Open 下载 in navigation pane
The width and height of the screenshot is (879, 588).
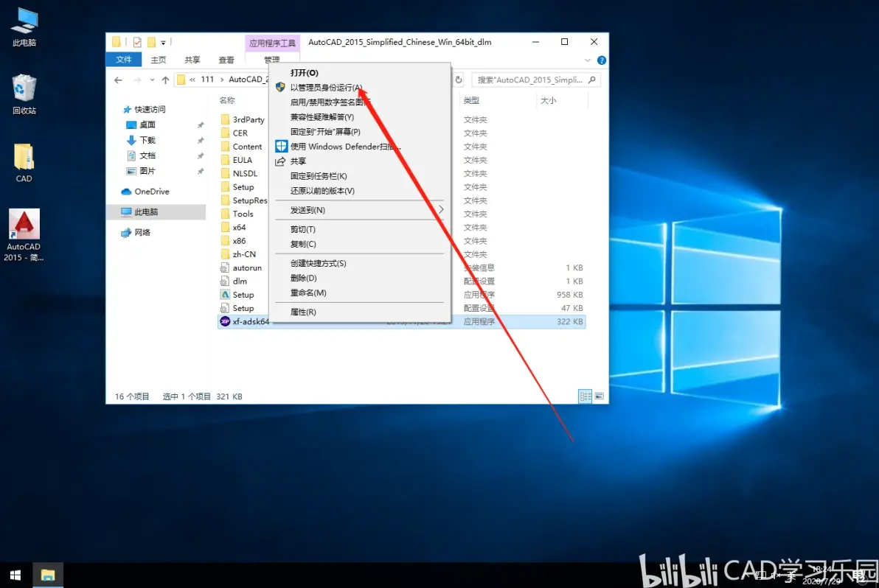coord(141,140)
